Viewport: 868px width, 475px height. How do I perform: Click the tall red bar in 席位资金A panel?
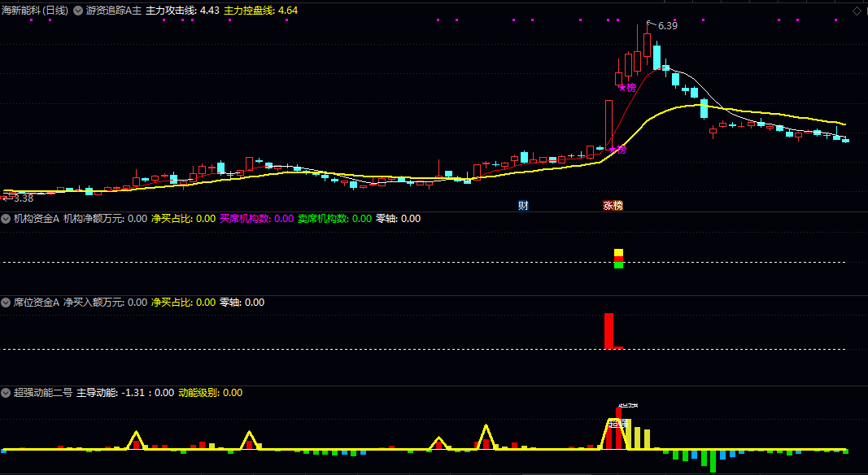tap(609, 331)
